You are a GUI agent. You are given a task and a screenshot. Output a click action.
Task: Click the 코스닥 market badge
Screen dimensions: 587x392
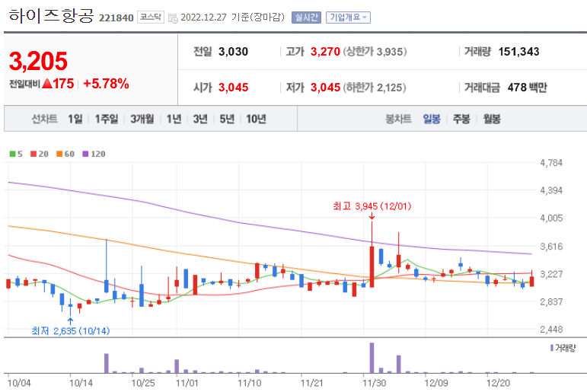pyautogui.click(x=151, y=18)
